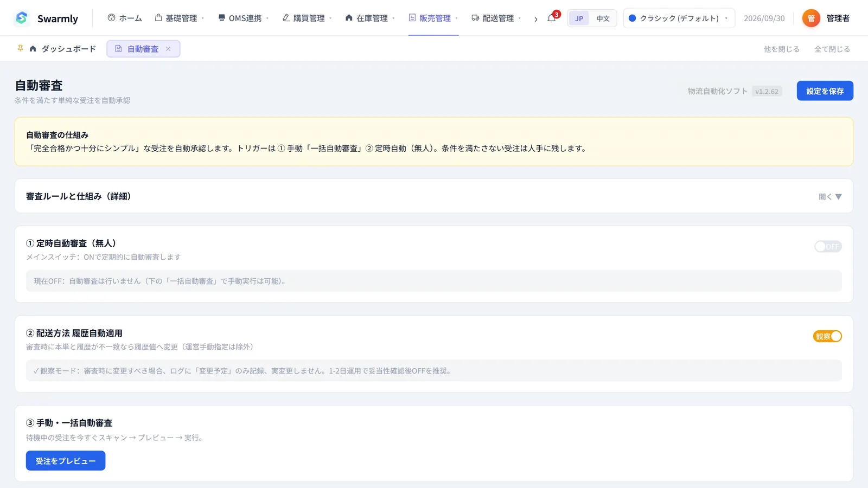This screenshot has width=868, height=488.
Task: Expand 審査ルールと仕組み (詳細) via 開く
Action: (x=830, y=197)
